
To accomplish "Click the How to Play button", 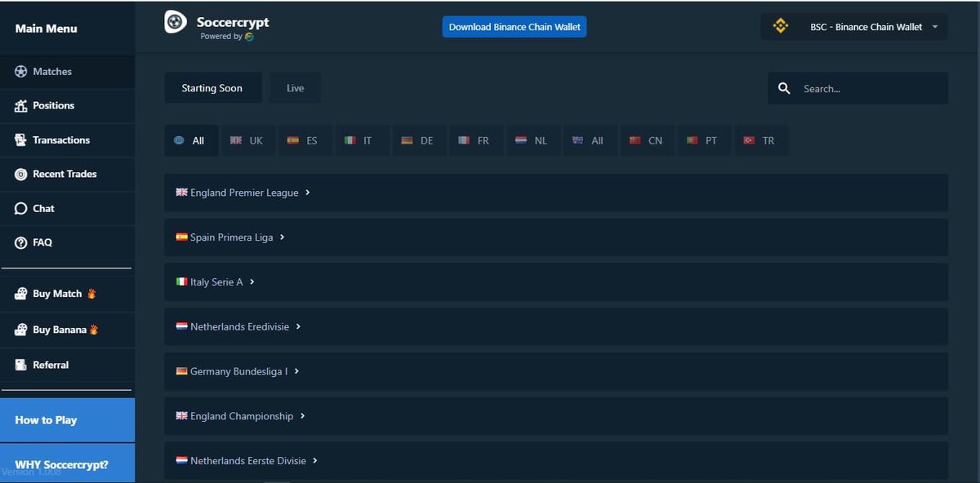I will [67, 420].
